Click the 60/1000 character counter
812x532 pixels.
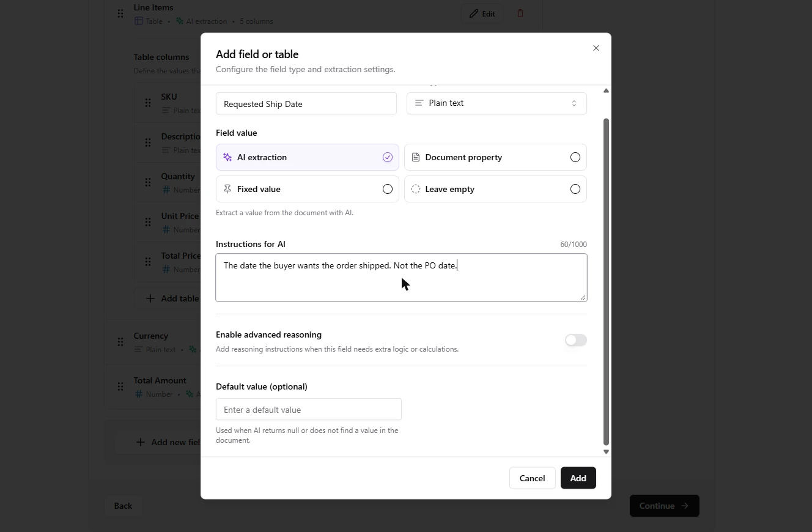[574, 245]
